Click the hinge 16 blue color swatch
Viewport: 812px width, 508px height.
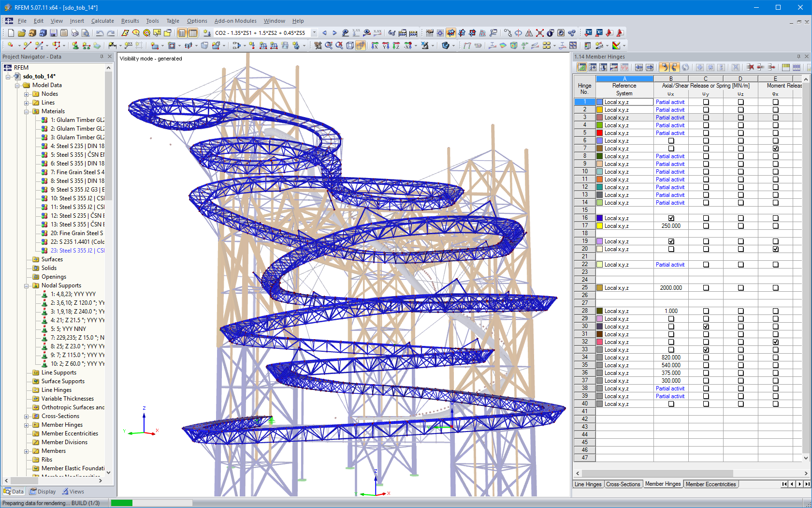(599, 218)
